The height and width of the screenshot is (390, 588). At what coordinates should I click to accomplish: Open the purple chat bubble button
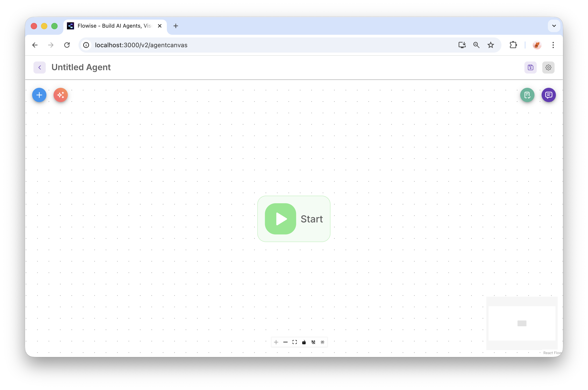[549, 95]
